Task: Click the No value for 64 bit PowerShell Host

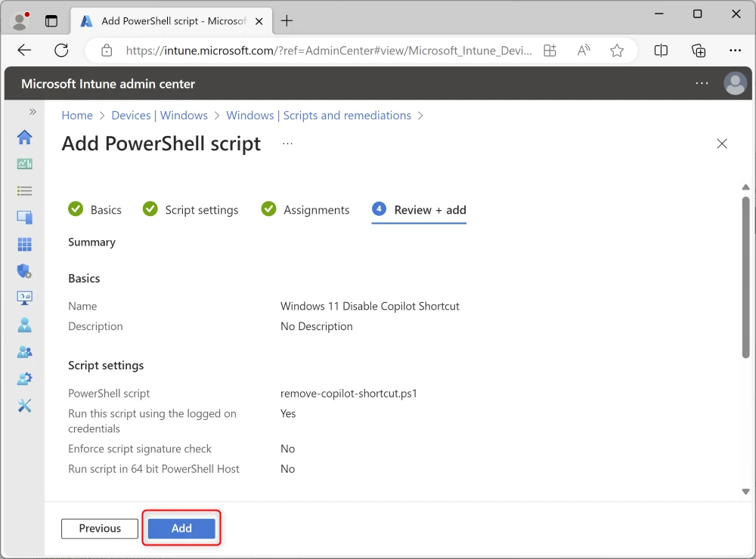Action: 288,469
